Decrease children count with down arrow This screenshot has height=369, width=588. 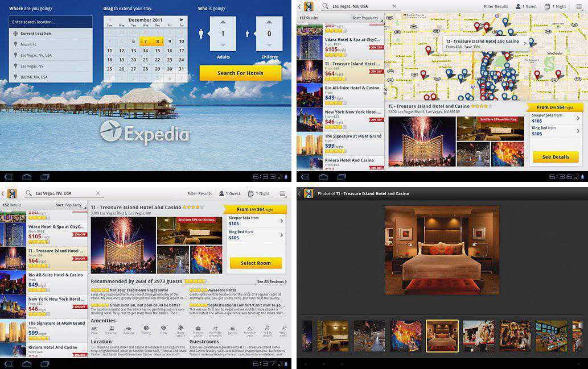coord(269,45)
